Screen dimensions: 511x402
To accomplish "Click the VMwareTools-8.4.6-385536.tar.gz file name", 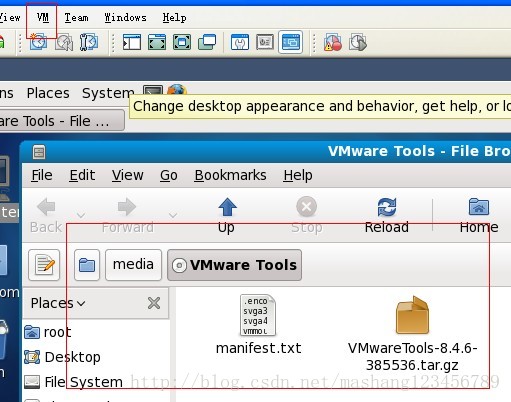I will coord(412,357).
